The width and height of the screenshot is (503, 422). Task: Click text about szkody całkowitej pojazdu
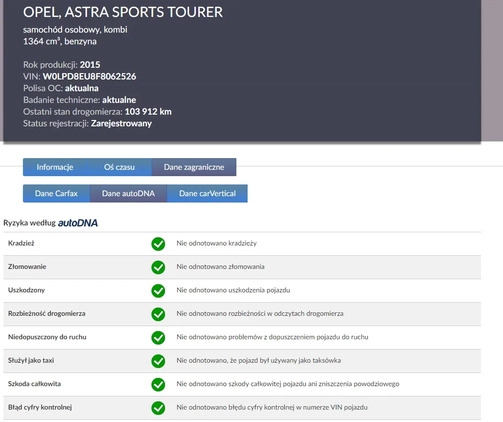(288, 384)
